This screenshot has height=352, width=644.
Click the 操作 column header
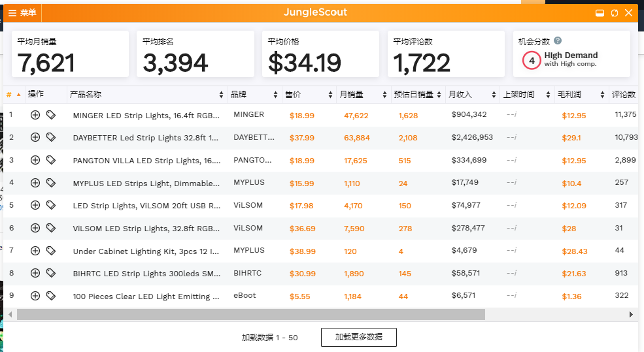tap(36, 94)
